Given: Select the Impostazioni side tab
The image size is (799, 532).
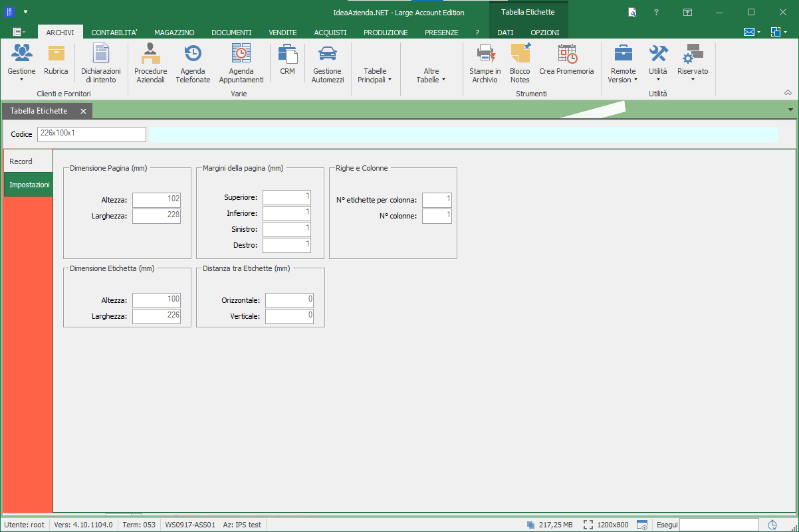Looking at the screenshot, I should [29, 185].
